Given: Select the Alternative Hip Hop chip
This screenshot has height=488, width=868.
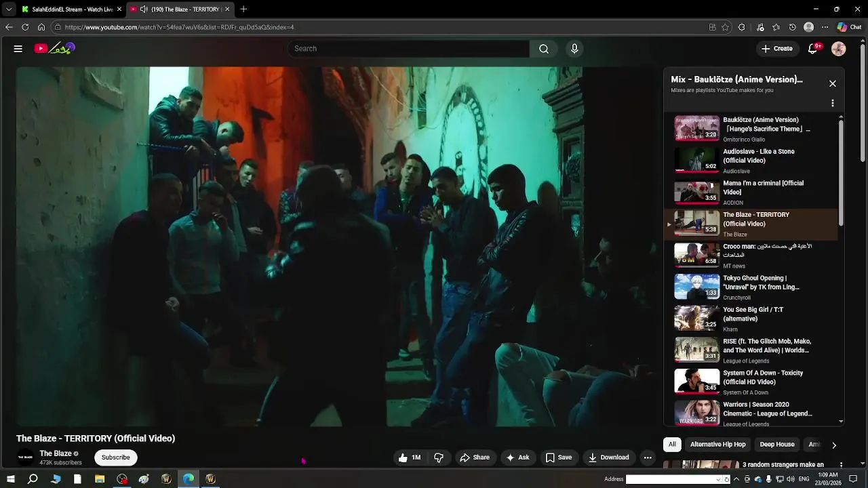Looking at the screenshot, I should point(717,445).
